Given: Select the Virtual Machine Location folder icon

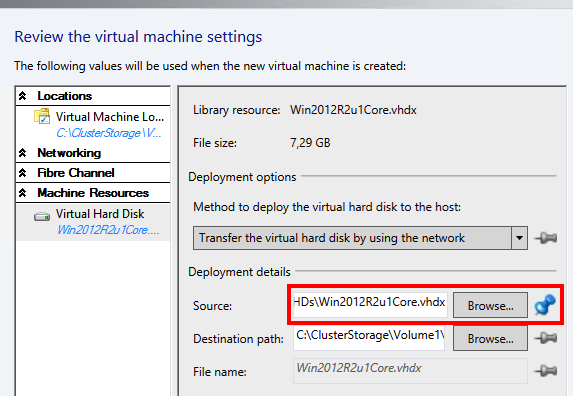Looking at the screenshot, I should [x=42, y=117].
